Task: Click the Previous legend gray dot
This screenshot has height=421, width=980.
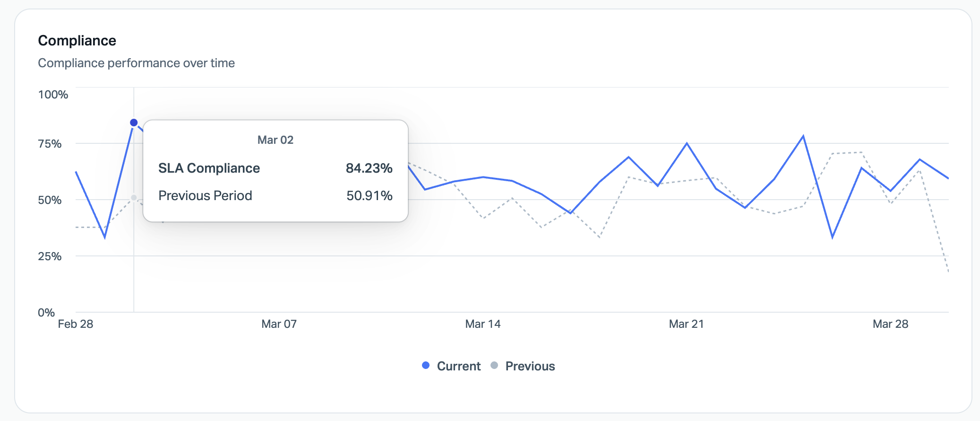Action: pyautogui.click(x=494, y=366)
